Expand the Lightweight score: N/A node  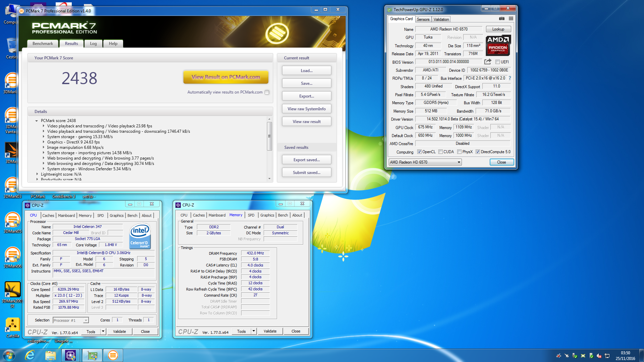tap(37, 174)
